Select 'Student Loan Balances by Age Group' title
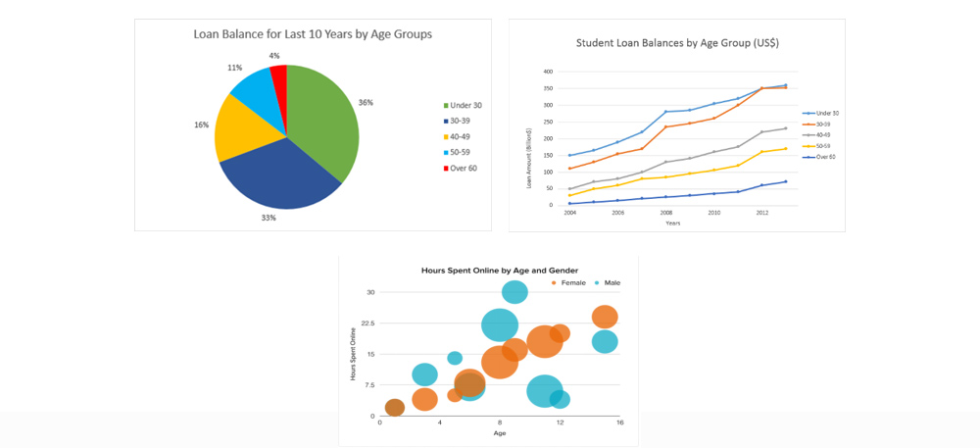This screenshot has width=980, height=448. 677,44
